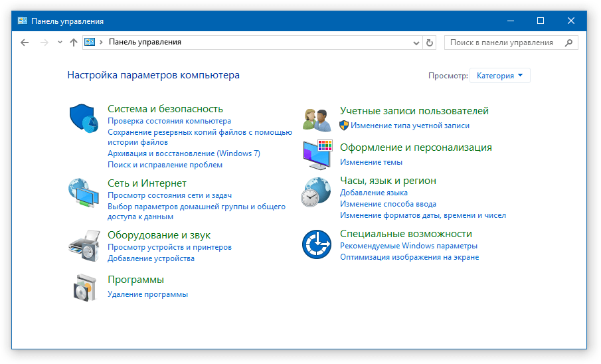Screen dimensions: 601x364
Task: Click the address bar breadcrumb chevron
Action: [x=101, y=43]
